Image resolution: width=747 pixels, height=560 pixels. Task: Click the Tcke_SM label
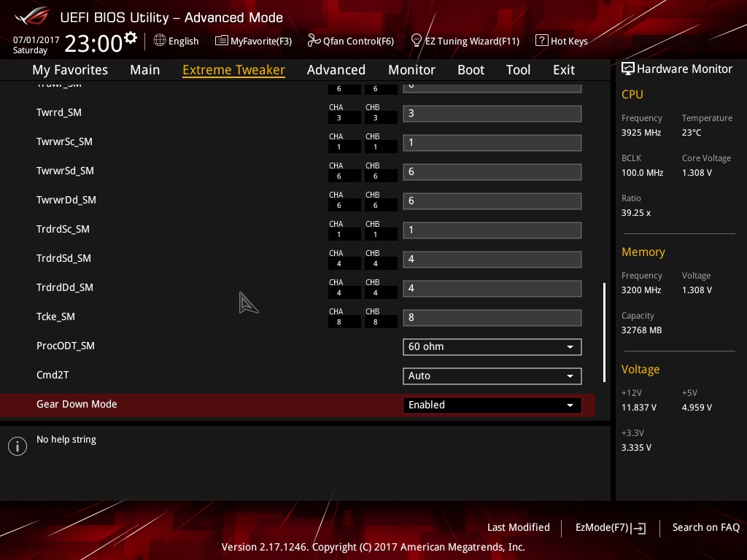coord(55,316)
